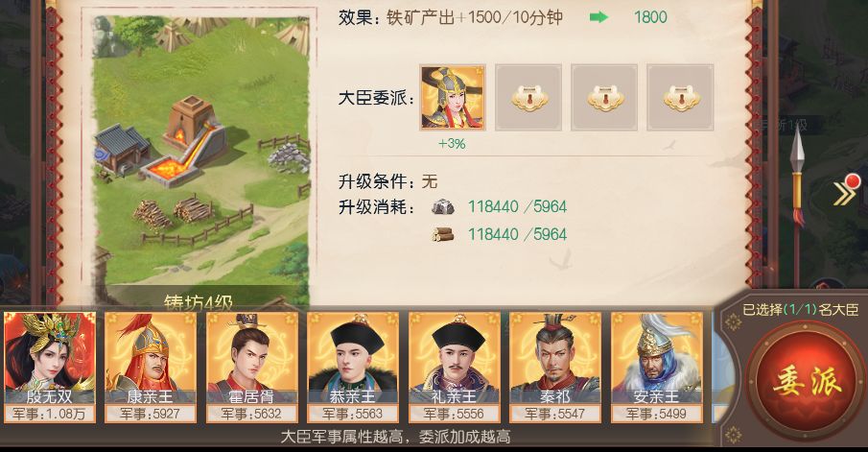Pick minister 恭亲王 card
Image resolution: width=868 pixels, height=452 pixels.
[x=353, y=368]
